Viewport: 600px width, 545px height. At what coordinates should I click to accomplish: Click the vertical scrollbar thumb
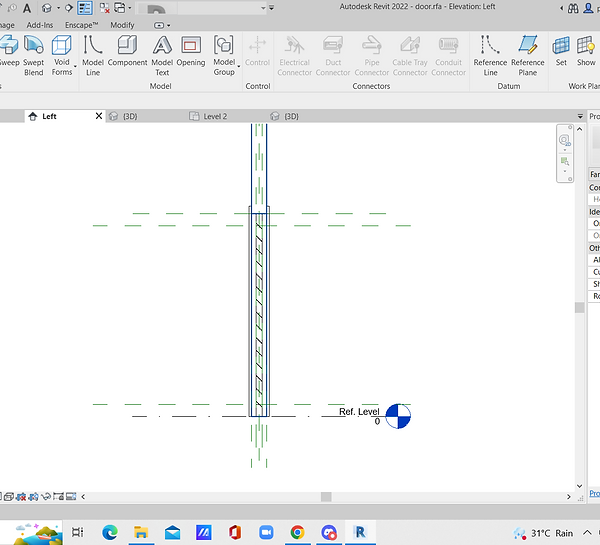[579, 308]
